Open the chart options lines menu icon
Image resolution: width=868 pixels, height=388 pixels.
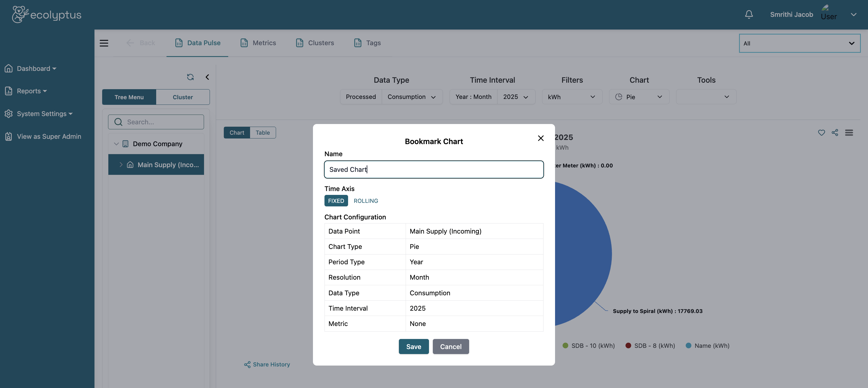[x=849, y=133]
